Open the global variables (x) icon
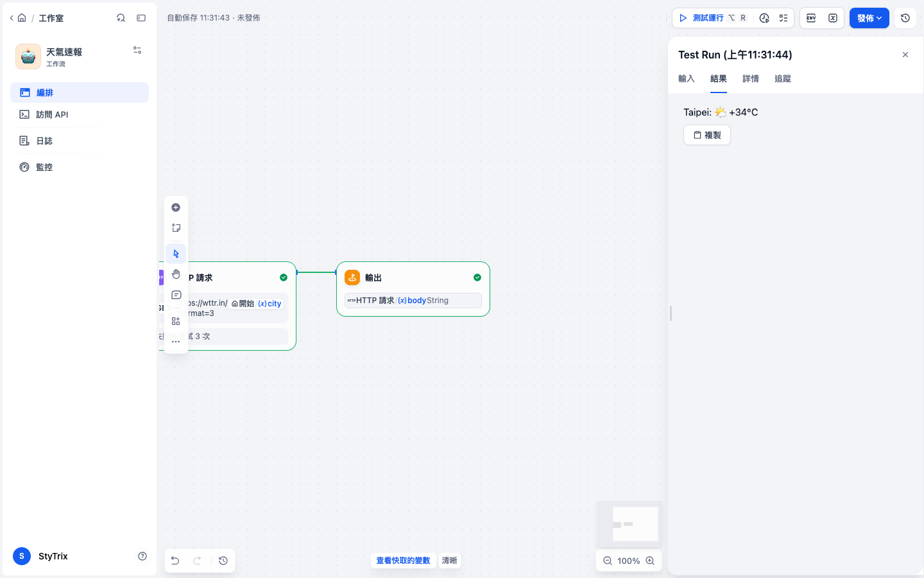The image size is (924, 578). [833, 18]
